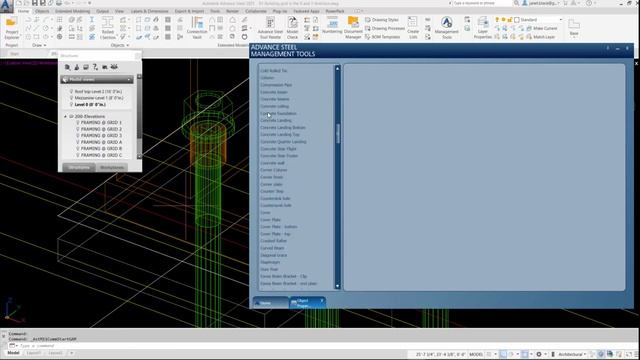Toggle lightbulb for FRAMING @ GRID C

pyautogui.click(x=78, y=155)
